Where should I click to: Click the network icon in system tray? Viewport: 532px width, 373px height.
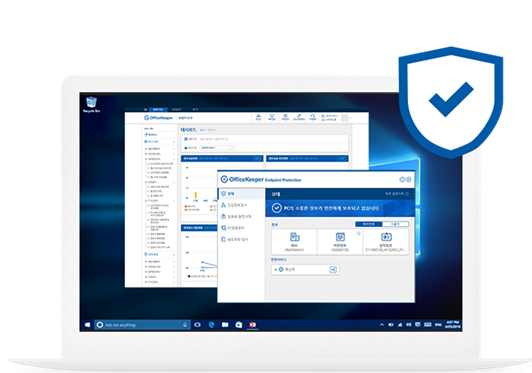pos(400,325)
